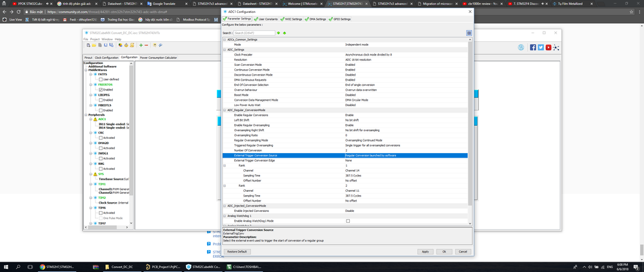This screenshot has height=272, width=644.
Task: Switch to Chrome taskbar item STM32H7
Action: [57, 267]
